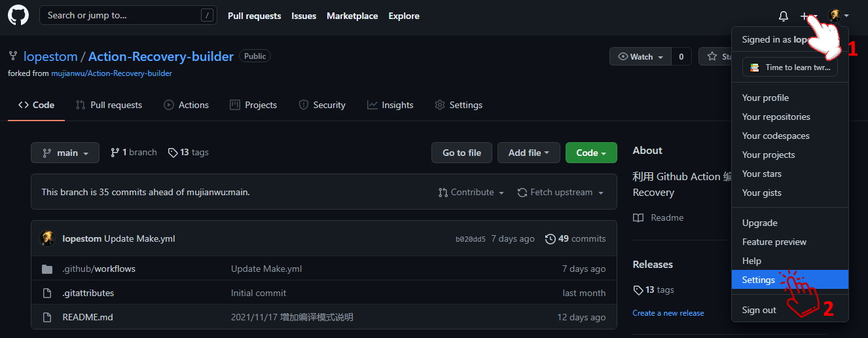Open the Marketplace link
Screen dimensions: 868x338
coord(352,16)
